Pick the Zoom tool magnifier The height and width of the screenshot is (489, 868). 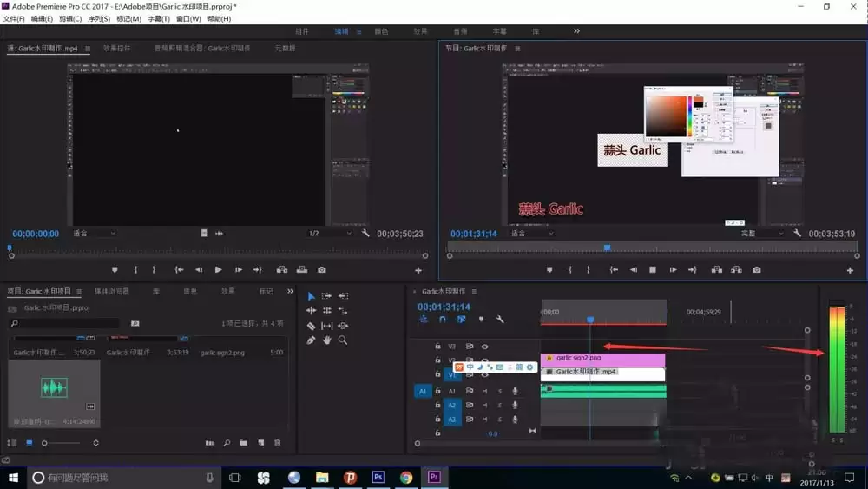pyautogui.click(x=343, y=340)
